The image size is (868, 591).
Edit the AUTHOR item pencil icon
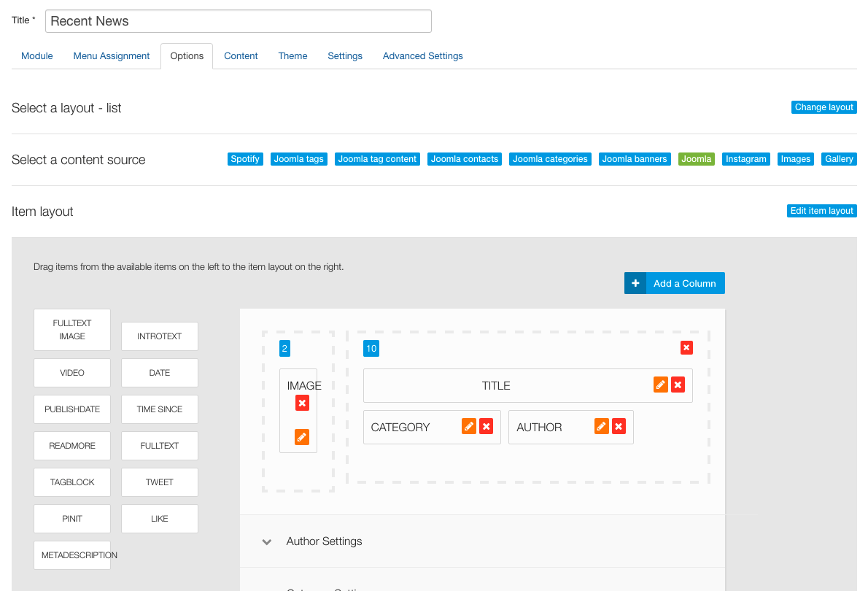(x=602, y=427)
